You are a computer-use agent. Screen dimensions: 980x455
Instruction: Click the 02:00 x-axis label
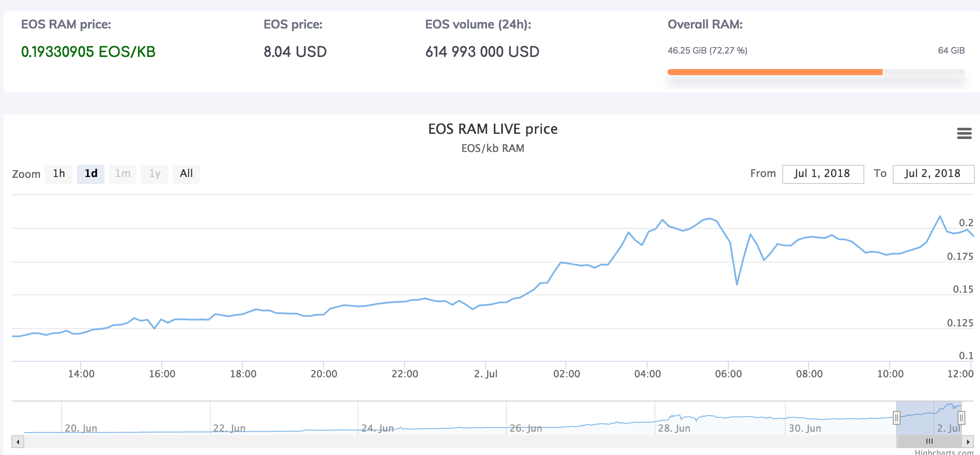point(566,374)
